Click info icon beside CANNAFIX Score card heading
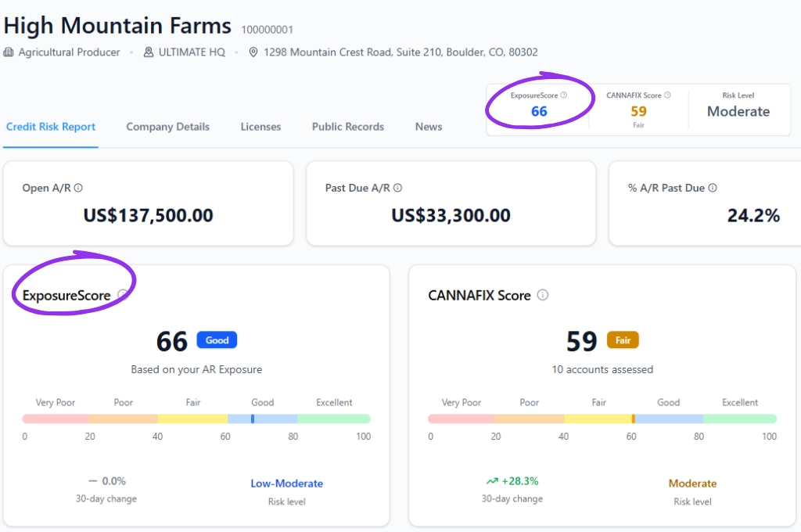This screenshot has width=801, height=532. 543,295
